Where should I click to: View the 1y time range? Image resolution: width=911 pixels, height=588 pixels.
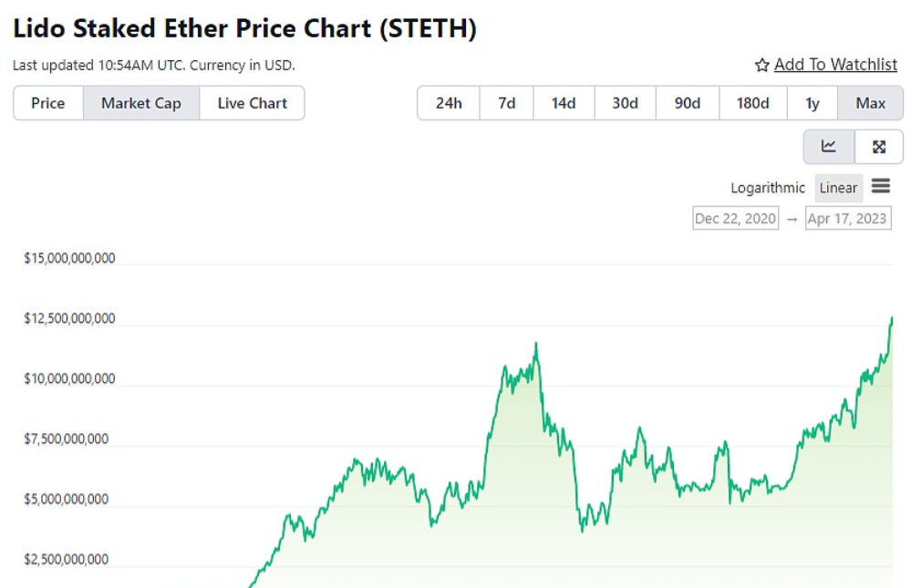(x=813, y=103)
